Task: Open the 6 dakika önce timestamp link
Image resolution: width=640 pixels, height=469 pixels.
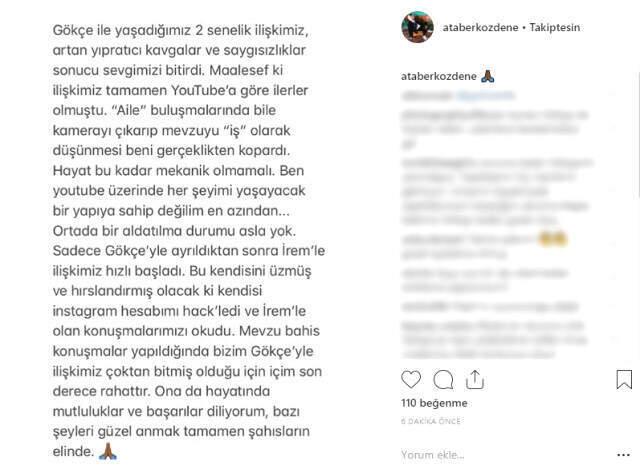Action: (431, 421)
